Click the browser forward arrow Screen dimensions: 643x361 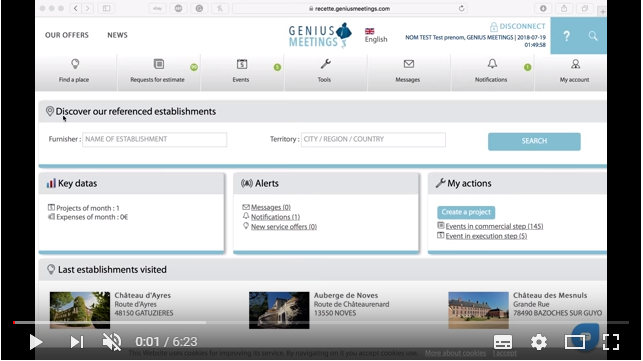pos(87,8)
